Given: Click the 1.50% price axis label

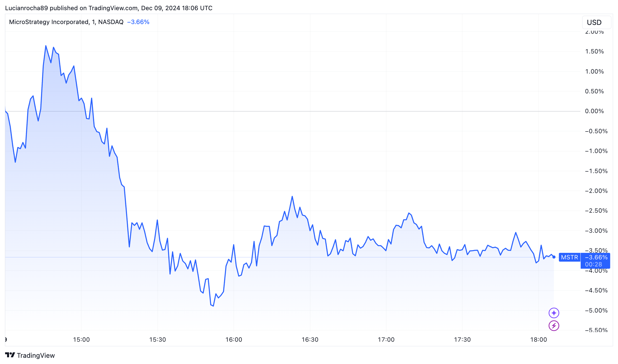Looking at the screenshot, I should point(594,51).
